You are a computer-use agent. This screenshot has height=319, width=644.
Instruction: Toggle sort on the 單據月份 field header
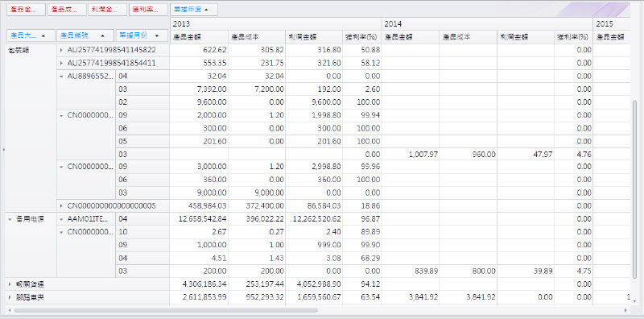click(142, 35)
